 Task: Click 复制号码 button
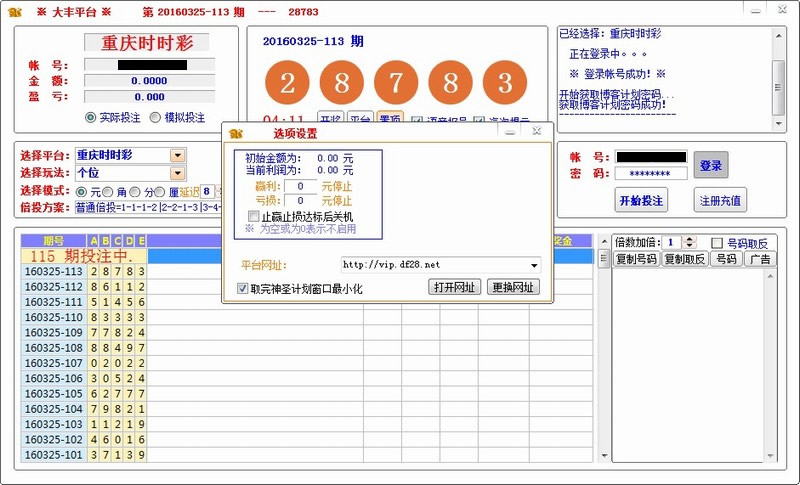[636, 259]
